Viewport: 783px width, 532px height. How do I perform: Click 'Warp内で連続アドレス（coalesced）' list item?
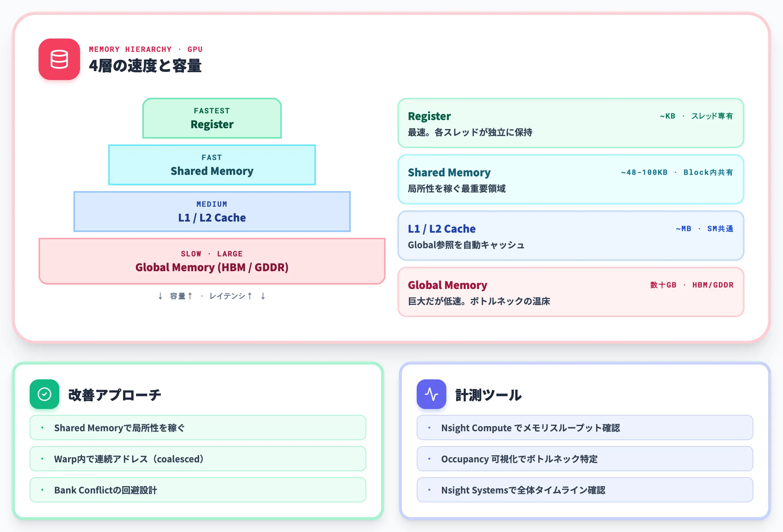coord(198,459)
